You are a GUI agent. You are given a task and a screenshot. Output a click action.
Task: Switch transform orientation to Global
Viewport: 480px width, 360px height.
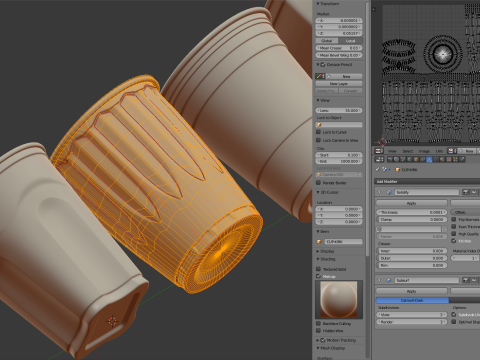327,41
